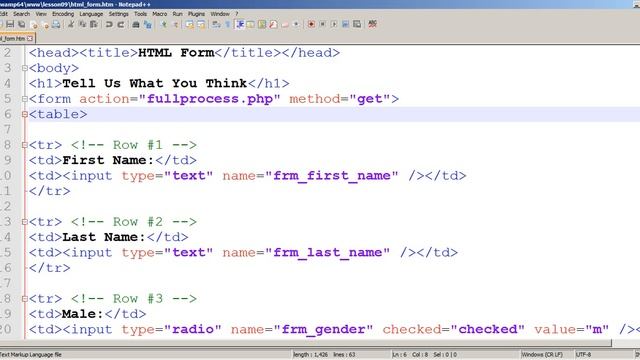The image size is (640, 360).
Task: Click the "frm_last_name" attribute value
Action: (327, 253)
